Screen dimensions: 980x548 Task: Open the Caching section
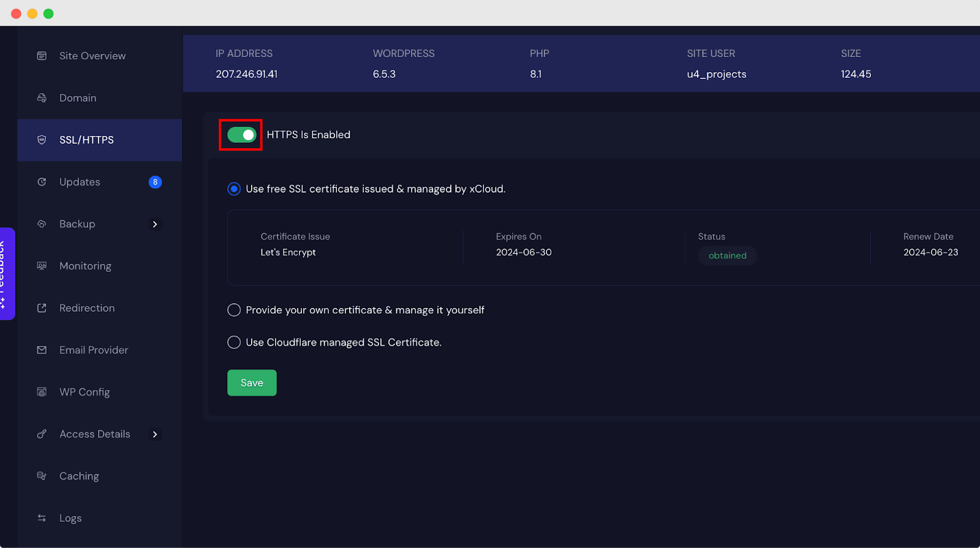(x=99, y=476)
